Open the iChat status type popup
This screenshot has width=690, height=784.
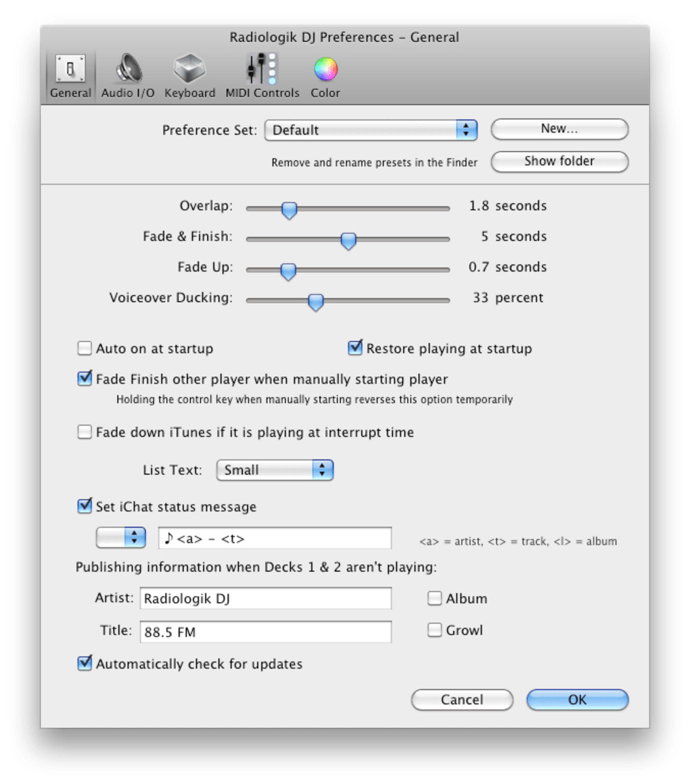[x=121, y=538]
